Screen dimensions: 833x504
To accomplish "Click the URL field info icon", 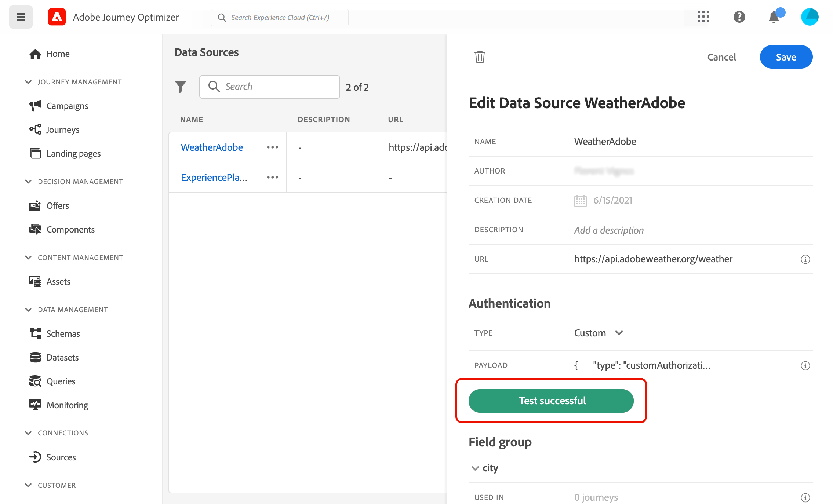I will point(805,259).
